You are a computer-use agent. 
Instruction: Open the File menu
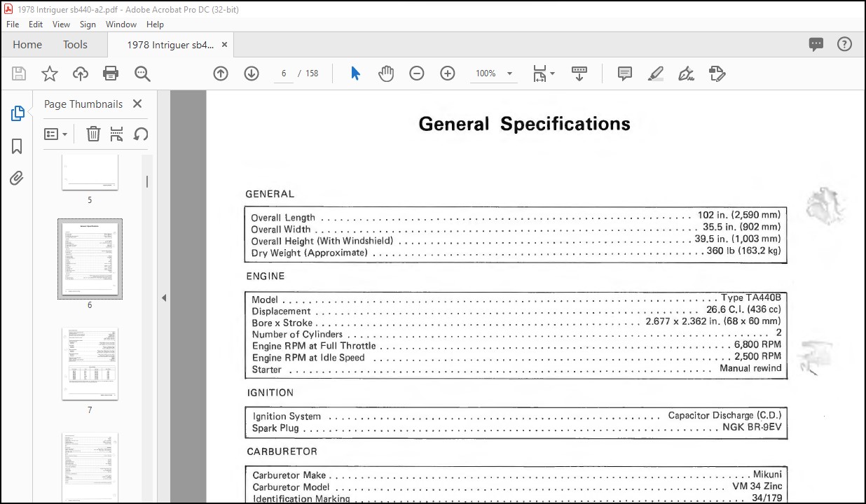pos(13,24)
